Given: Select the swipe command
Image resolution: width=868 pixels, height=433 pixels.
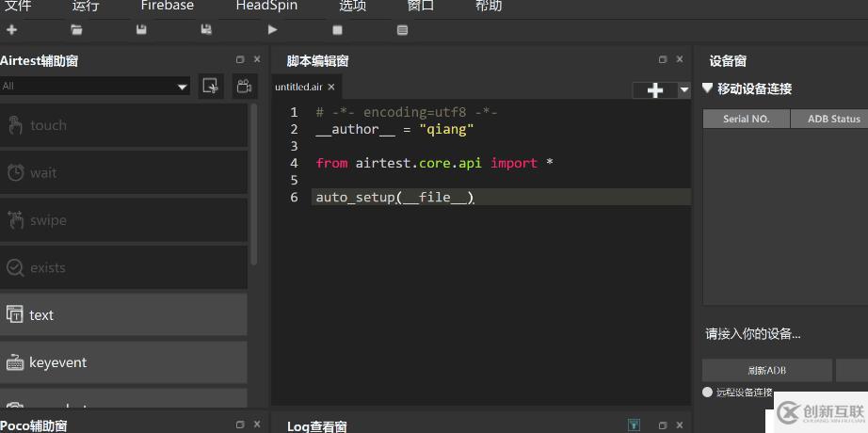Looking at the screenshot, I should coord(123,220).
